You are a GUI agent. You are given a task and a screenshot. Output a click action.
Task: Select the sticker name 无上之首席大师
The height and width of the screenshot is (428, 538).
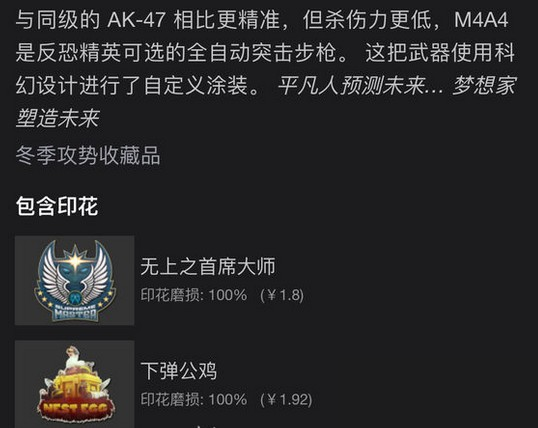pos(208,267)
